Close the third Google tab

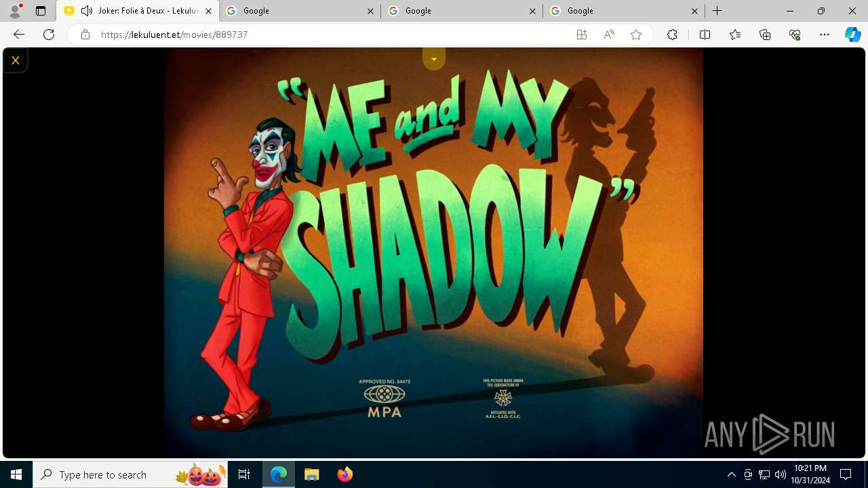[695, 11]
